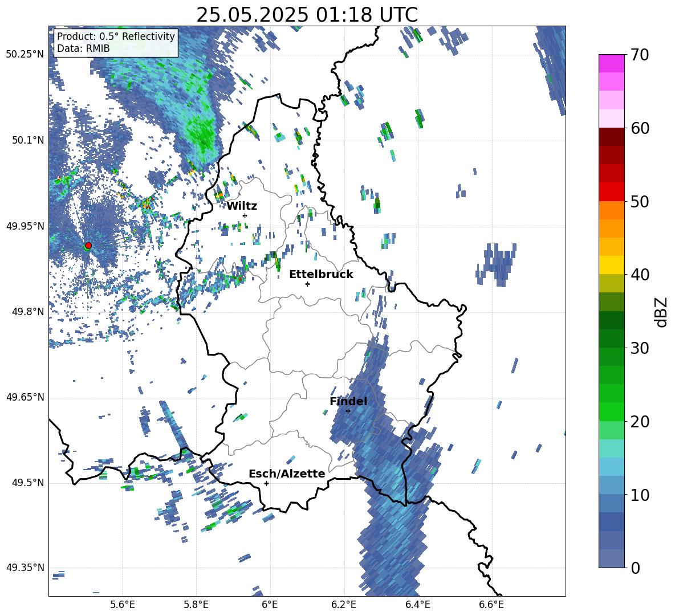675x616 pixels.
Task: Click the 0 label on the colorbar
Action: (635, 568)
